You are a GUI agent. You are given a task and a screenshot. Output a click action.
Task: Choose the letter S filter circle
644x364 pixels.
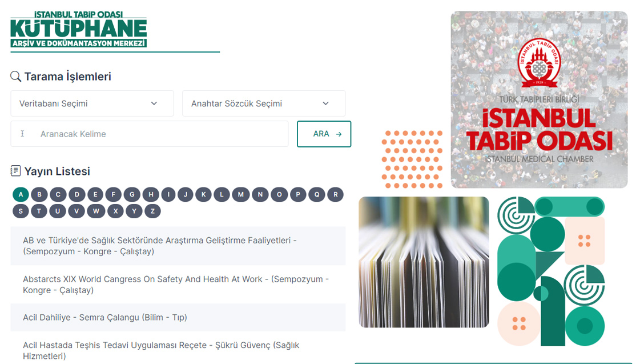(21, 211)
